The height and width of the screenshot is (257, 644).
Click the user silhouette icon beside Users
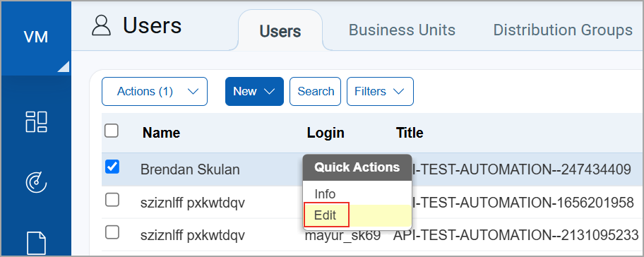pyautogui.click(x=101, y=26)
